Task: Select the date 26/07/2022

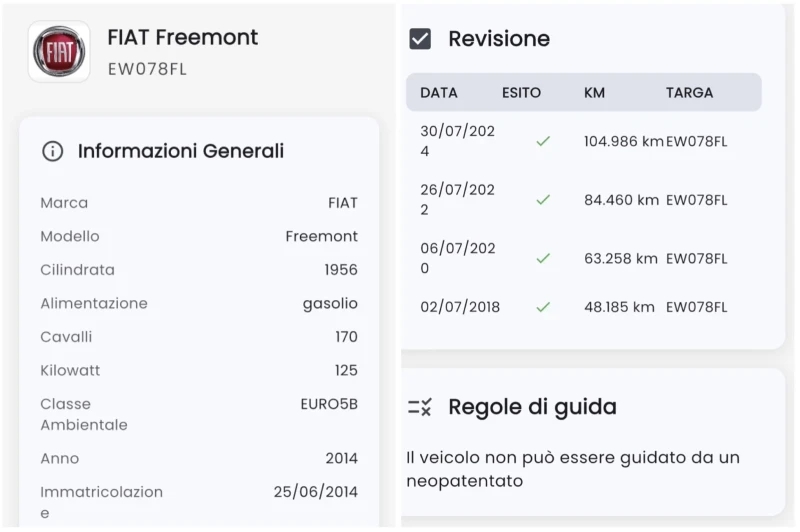Action: click(x=458, y=199)
